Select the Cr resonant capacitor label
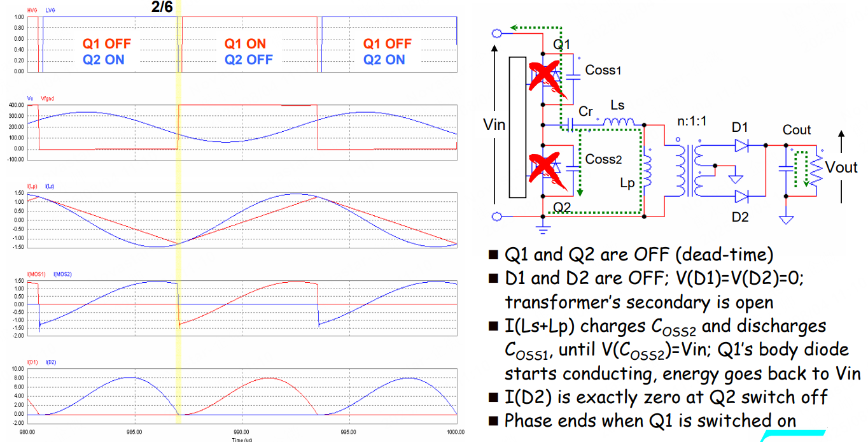The height and width of the screenshot is (442, 868). [x=585, y=111]
